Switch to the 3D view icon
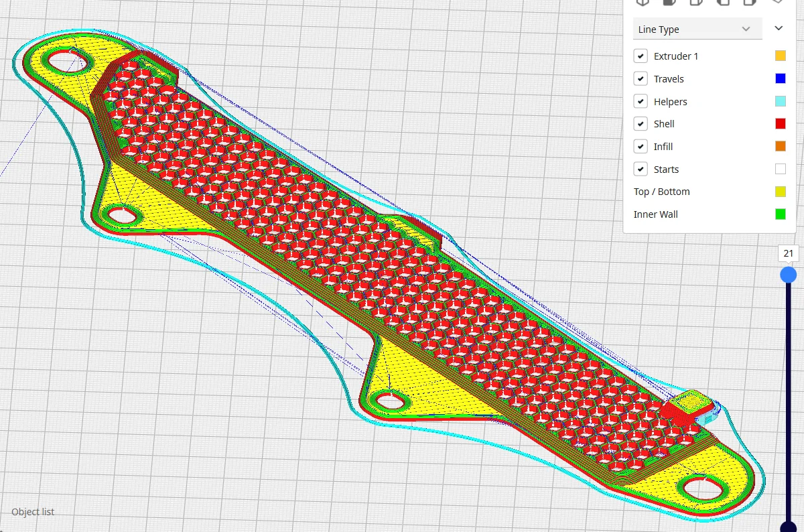 pos(643,2)
